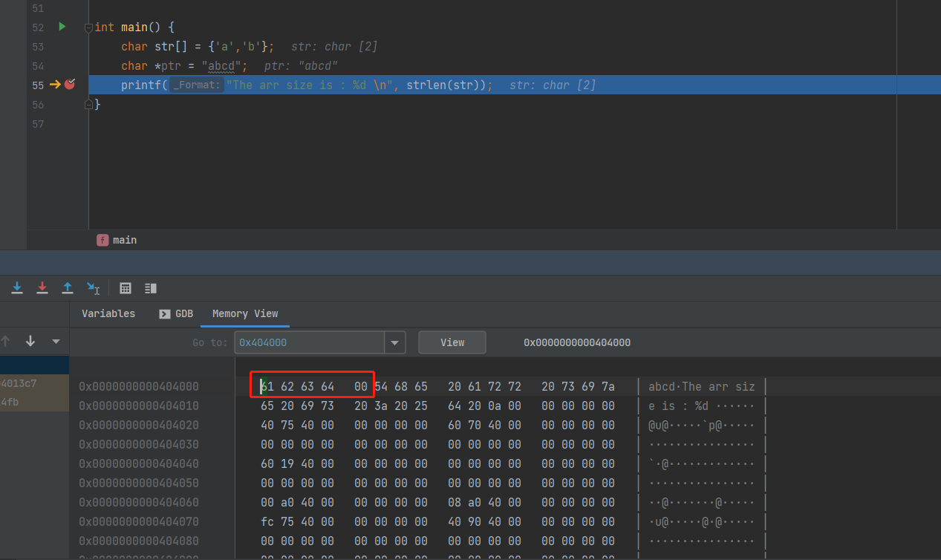Click the down-arrow next frame icon

(x=30, y=342)
